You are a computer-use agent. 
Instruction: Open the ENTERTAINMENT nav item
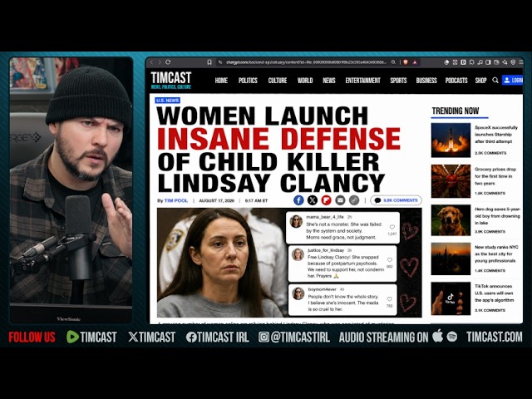click(x=362, y=81)
